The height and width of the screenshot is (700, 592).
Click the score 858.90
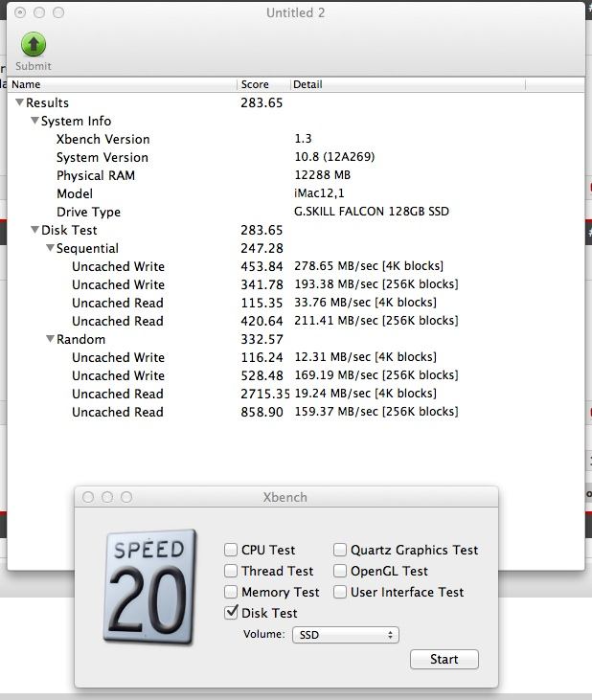click(262, 412)
